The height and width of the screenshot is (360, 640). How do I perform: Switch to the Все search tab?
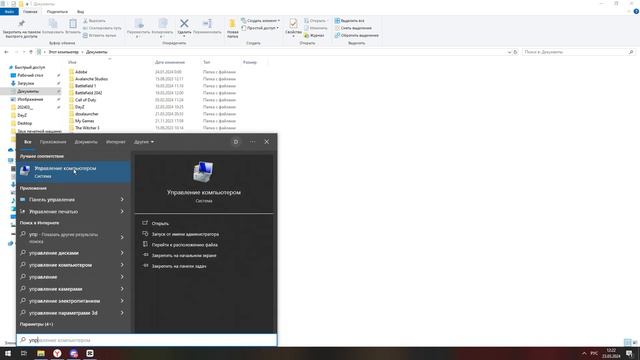(27, 142)
